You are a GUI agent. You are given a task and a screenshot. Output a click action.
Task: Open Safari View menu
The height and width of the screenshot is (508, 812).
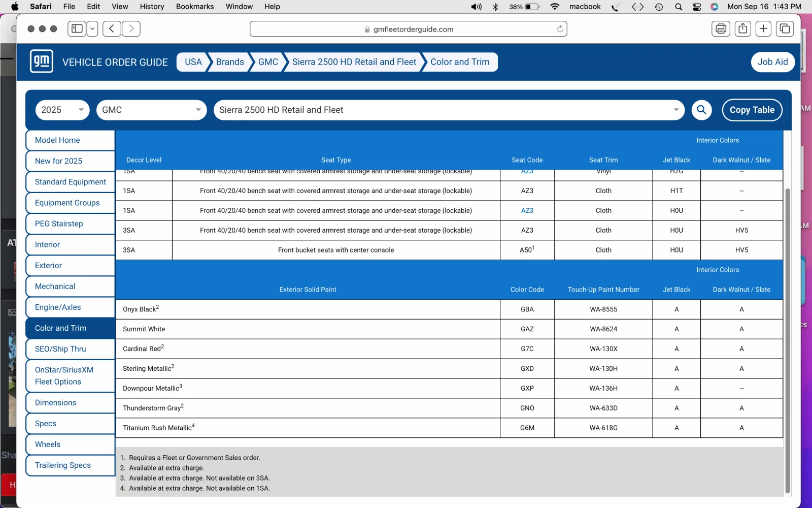pyautogui.click(x=120, y=7)
